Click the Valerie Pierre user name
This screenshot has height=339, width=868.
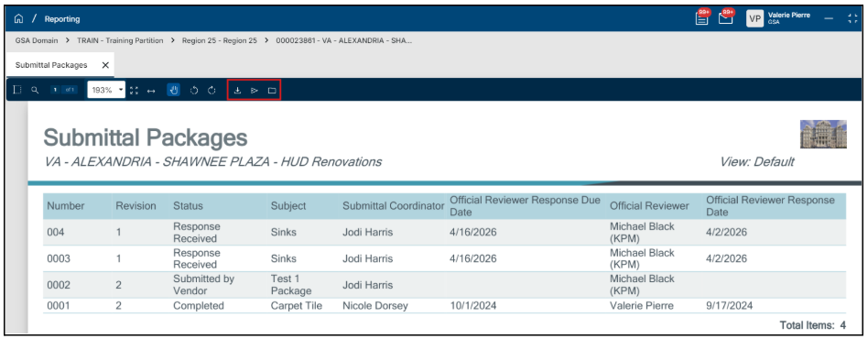pyautogui.click(x=789, y=16)
